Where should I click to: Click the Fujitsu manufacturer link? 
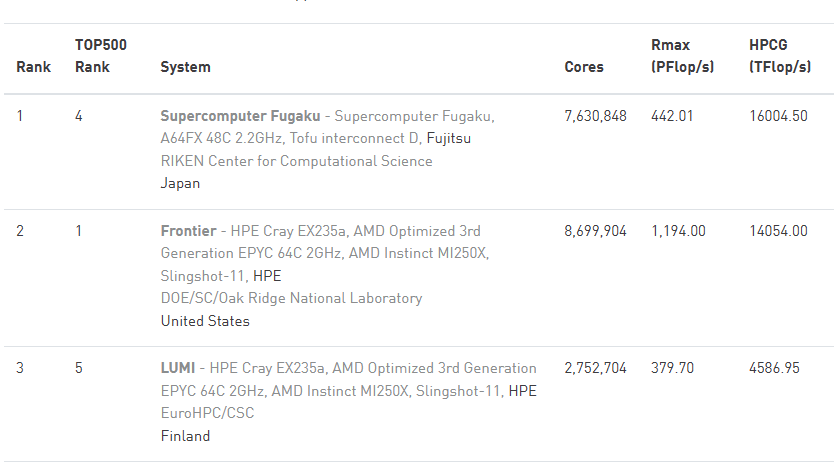coord(448,138)
